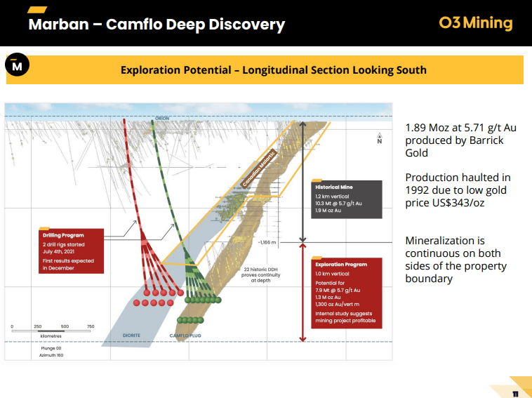Image resolution: width=532 pixels, height=398 pixels.
Task: Click the First results expected in December text
Action: point(68,265)
